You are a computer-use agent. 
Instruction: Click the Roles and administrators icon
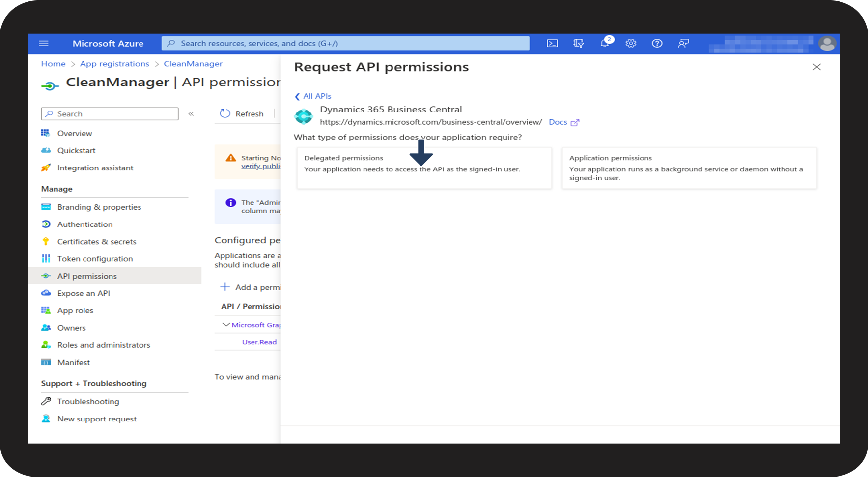(x=46, y=345)
